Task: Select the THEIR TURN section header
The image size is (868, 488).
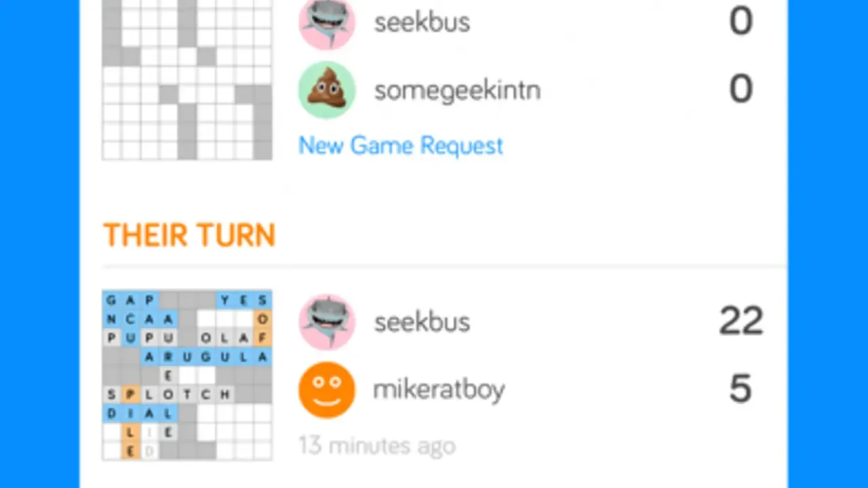Action: point(189,235)
